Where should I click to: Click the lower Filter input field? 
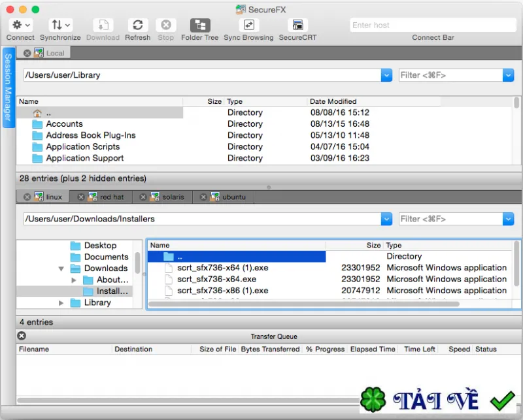(x=450, y=219)
